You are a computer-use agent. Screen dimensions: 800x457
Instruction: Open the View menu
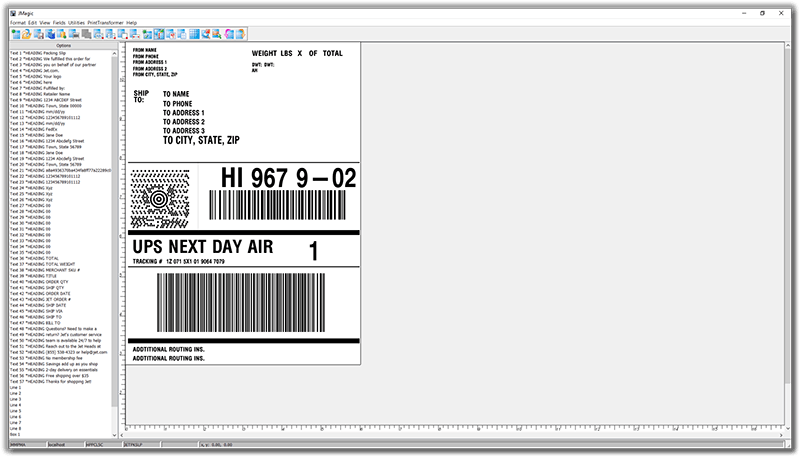pyautogui.click(x=45, y=22)
